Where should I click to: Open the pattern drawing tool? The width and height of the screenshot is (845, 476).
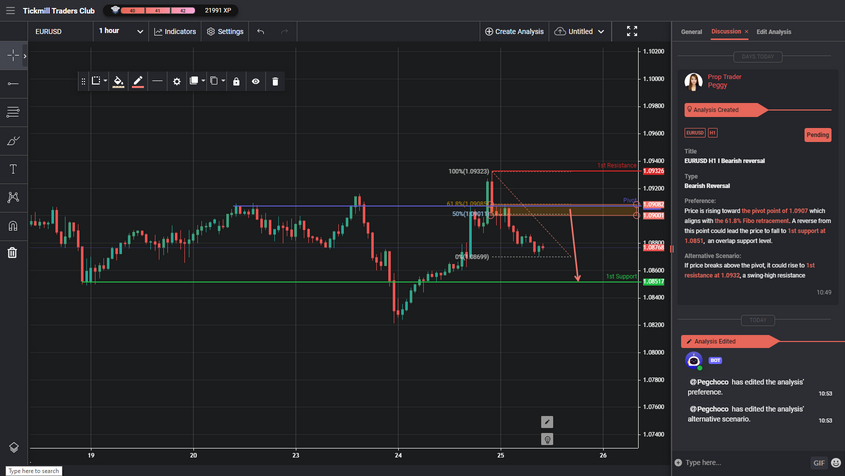(x=13, y=197)
